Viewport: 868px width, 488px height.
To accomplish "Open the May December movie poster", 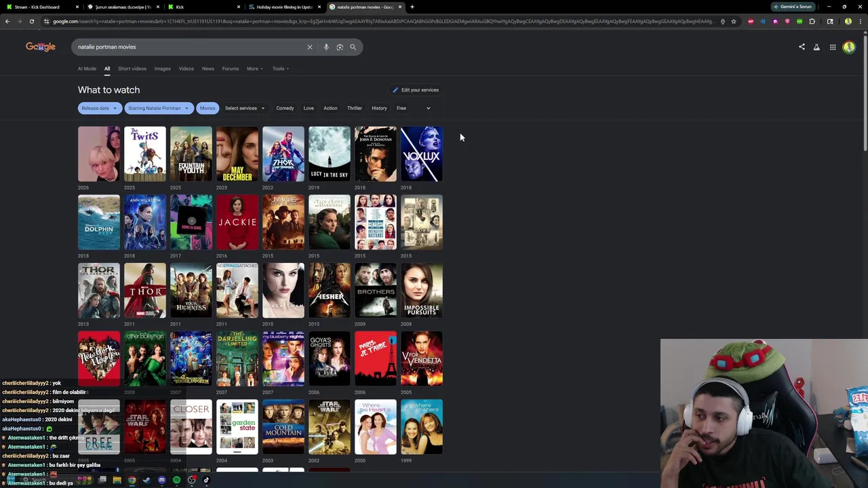I will click(237, 154).
